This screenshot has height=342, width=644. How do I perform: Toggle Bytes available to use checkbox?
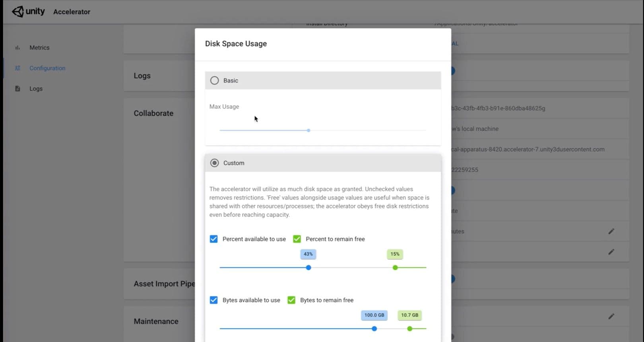click(x=214, y=300)
